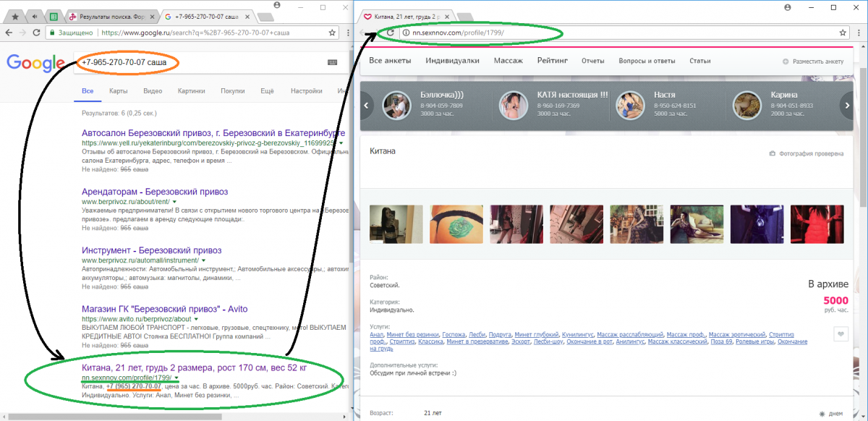Click the reload button in the Google window
The image size is (868, 421).
(x=37, y=33)
